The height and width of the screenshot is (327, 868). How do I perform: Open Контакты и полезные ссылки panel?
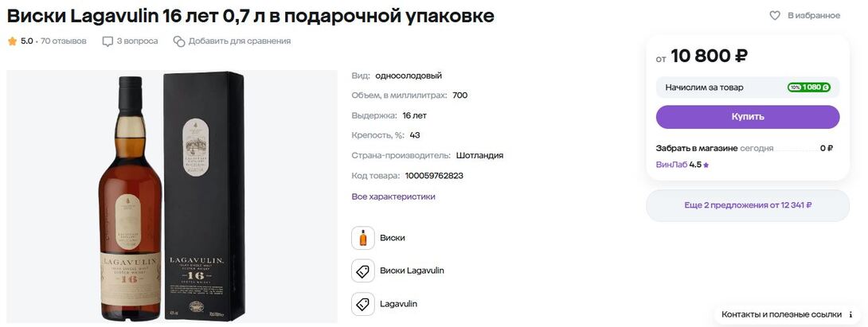tap(781, 315)
